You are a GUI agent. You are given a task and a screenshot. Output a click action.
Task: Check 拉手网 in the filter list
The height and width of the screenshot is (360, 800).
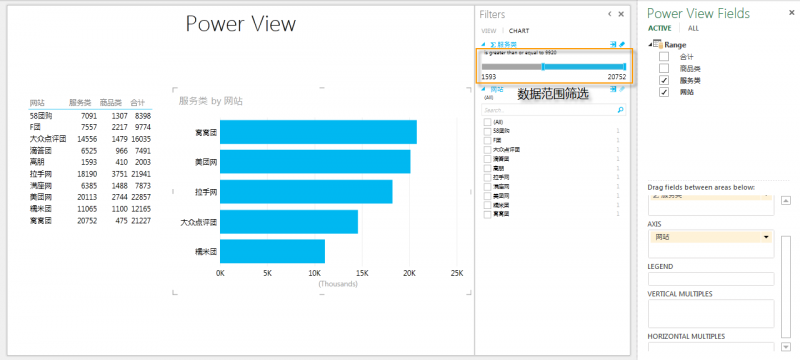coord(487,177)
